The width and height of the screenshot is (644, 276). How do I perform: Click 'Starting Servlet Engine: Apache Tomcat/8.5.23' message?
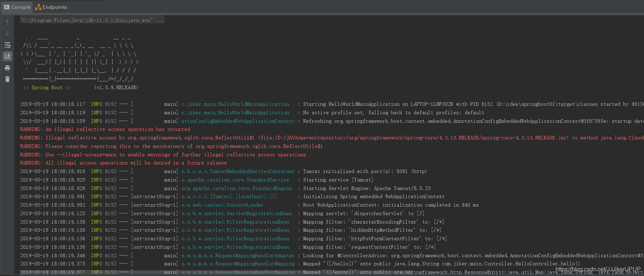(x=367, y=189)
